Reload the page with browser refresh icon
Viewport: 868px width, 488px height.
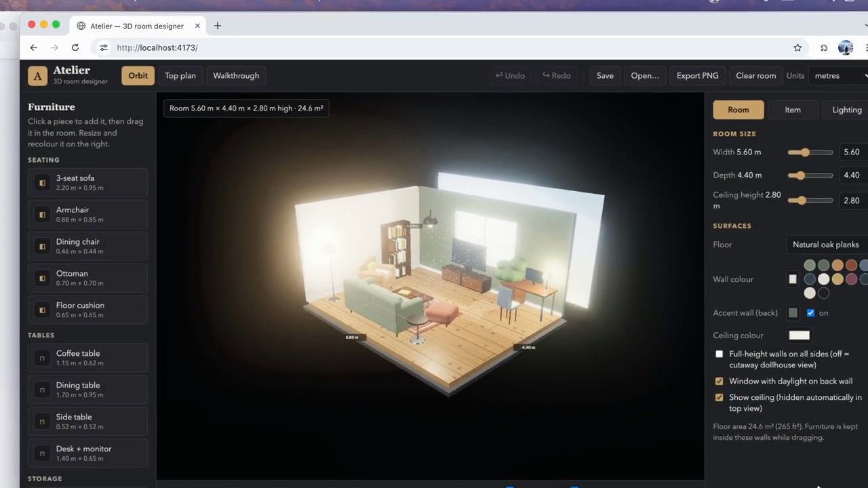(75, 47)
